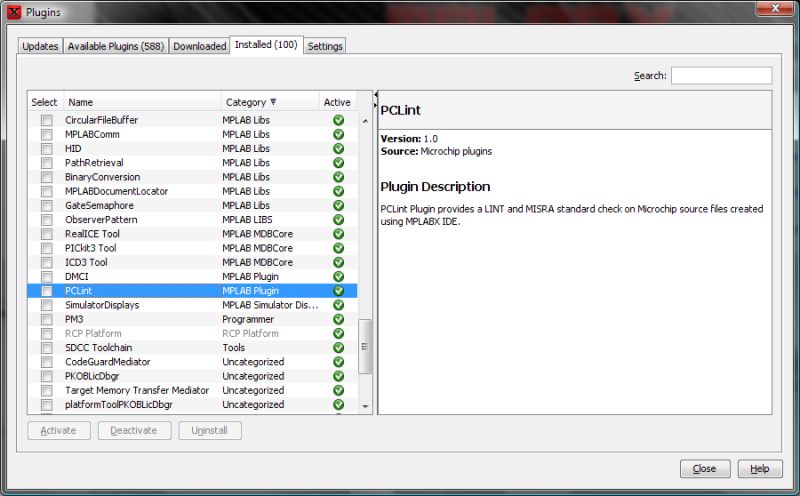This screenshot has height=496, width=800.
Task: Select the GateSemaphore plugin name
Action: pyautogui.click(x=99, y=206)
